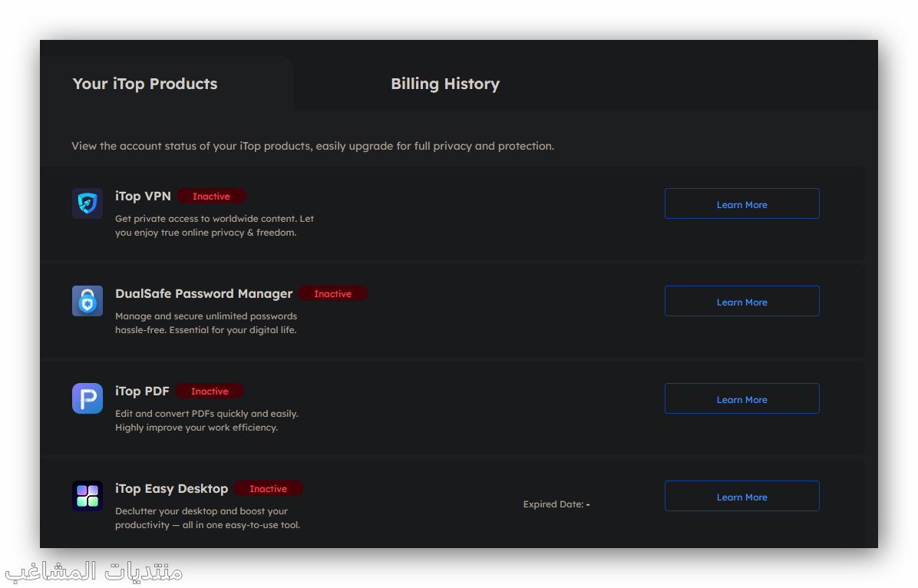
Task: Click the iTop PDF app icon
Action: 88,398
